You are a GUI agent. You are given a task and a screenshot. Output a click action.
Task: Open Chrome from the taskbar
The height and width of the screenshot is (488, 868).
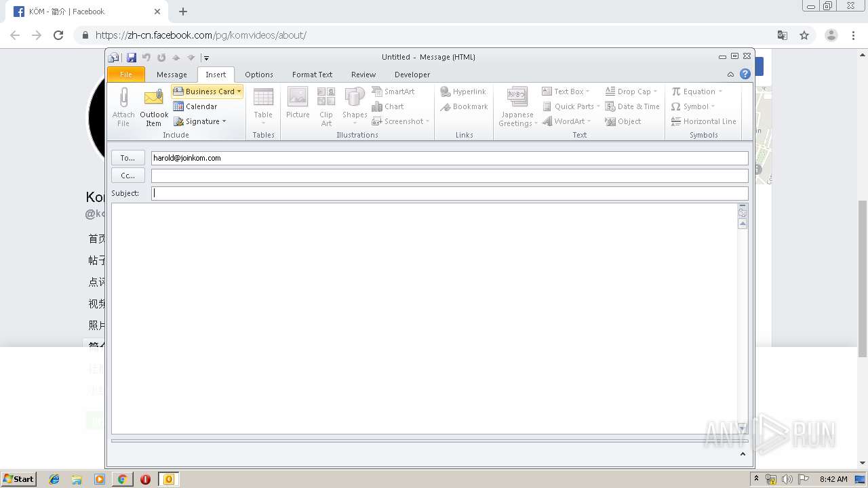[x=122, y=479]
